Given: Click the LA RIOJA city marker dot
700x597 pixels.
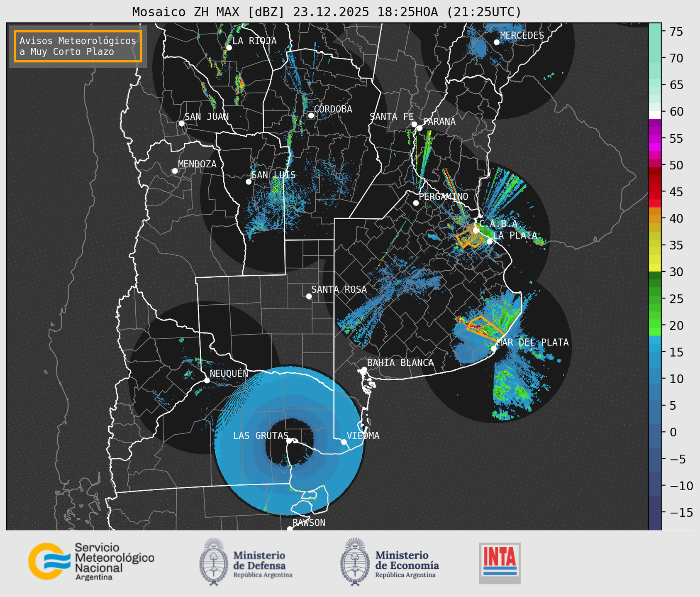Looking at the screenshot, I should (229, 48).
